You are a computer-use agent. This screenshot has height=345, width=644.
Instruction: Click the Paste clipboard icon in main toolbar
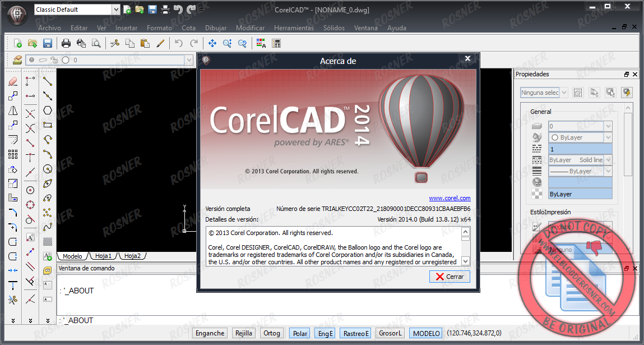click(x=145, y=43)
